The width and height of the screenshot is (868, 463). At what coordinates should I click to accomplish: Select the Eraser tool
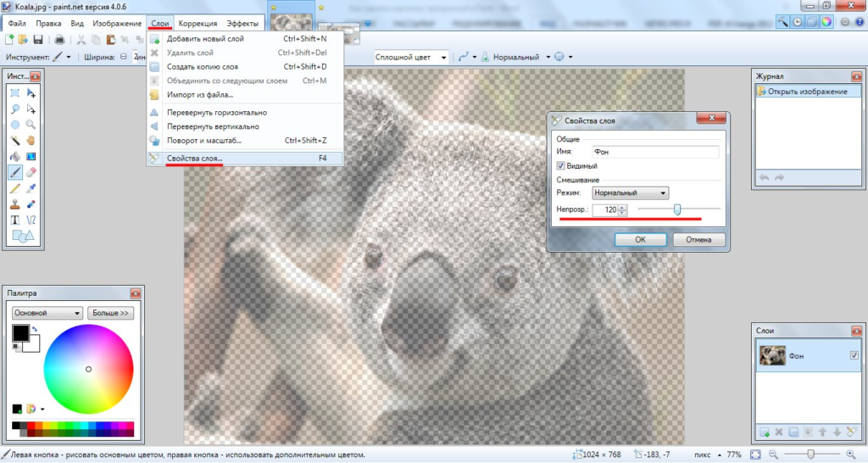[31, 172]
